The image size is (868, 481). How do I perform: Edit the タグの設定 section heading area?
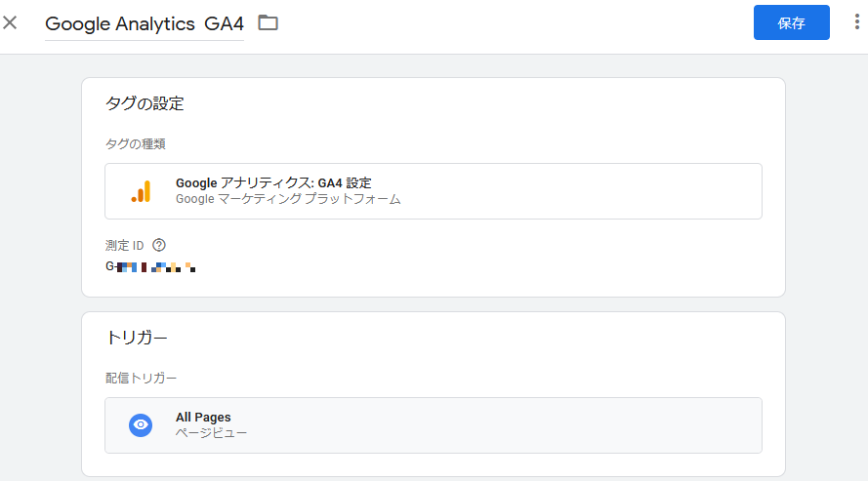click(x=145, y=103)
